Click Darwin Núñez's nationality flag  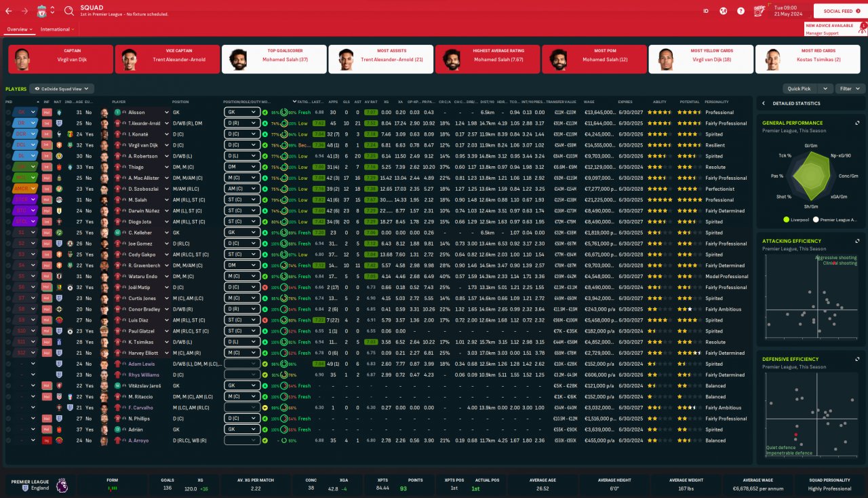click(x=58, y=211)
